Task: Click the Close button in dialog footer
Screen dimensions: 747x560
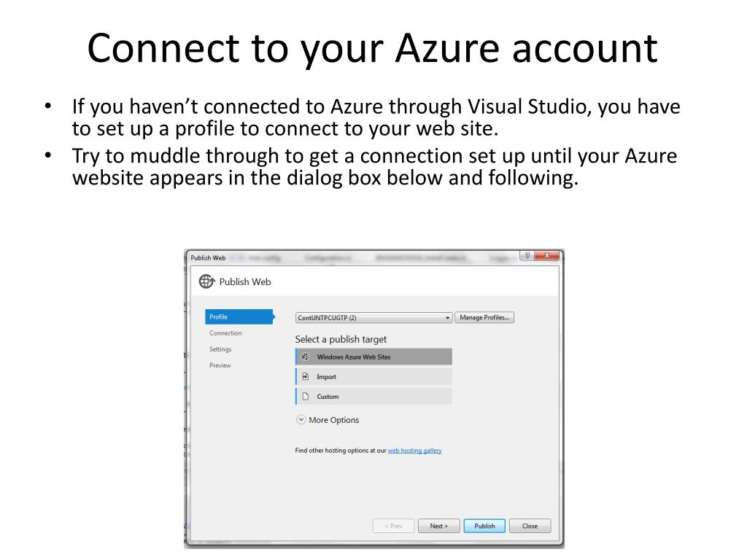Action: coord(530,526)
